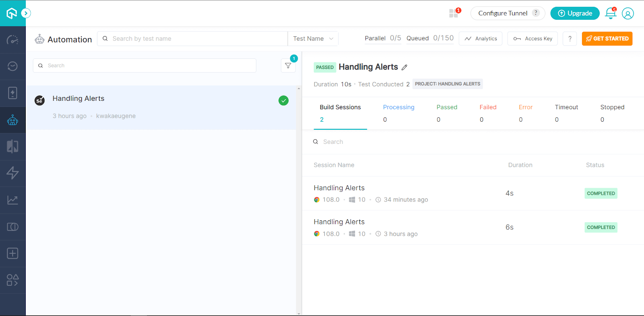Open the filter funnel icon
Image resolution: width=644 pixels, height=316 pixels.
[288, 66]
